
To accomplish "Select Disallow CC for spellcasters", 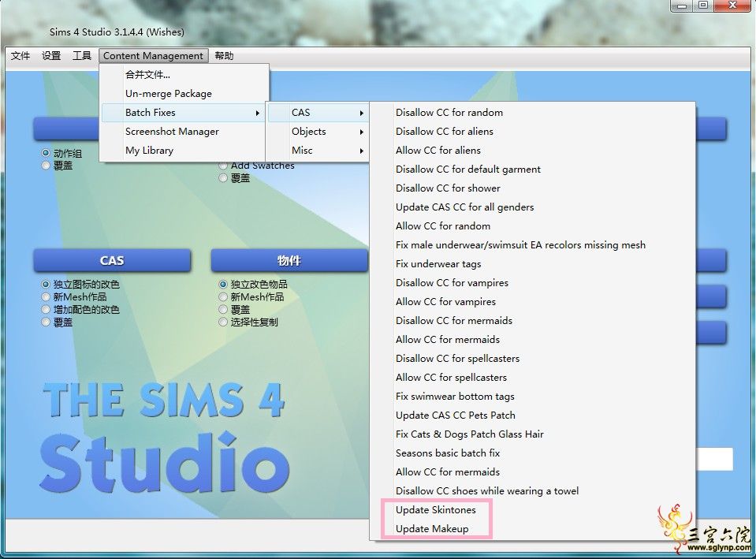I will pyautogui.click(x=533, y=359).
